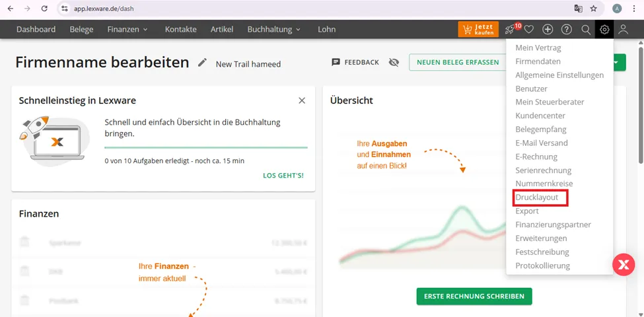Click the FEEDBACK speech bubble button
This screenshot has width=644, height=317.
[x=355, y=63]
